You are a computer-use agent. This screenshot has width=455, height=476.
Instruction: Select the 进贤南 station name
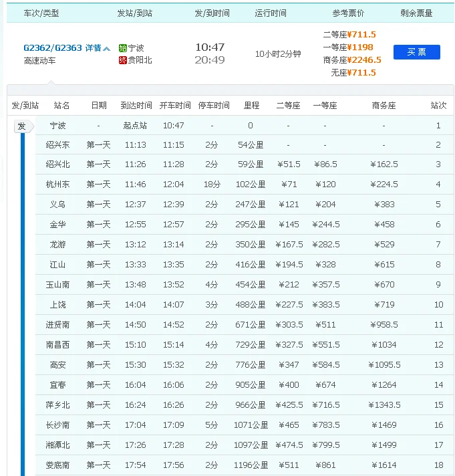pyautogui.click(x=57, y=324)
